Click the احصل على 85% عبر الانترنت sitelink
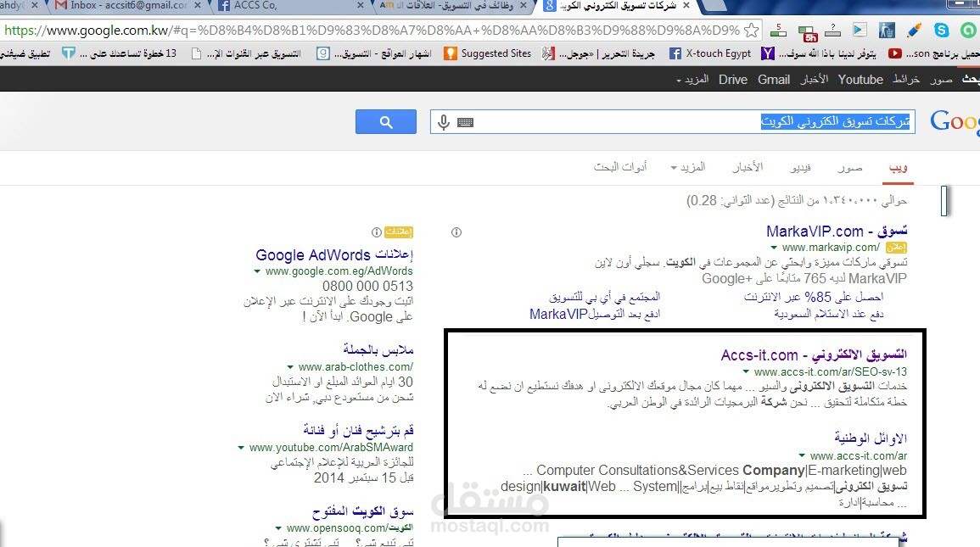 [813, 297]
